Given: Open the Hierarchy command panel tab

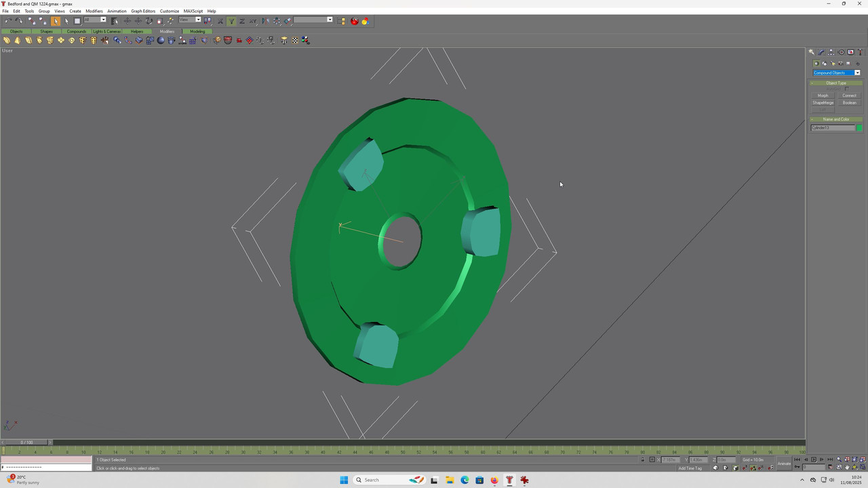Looking at the screenshot, I should (831, 52).
